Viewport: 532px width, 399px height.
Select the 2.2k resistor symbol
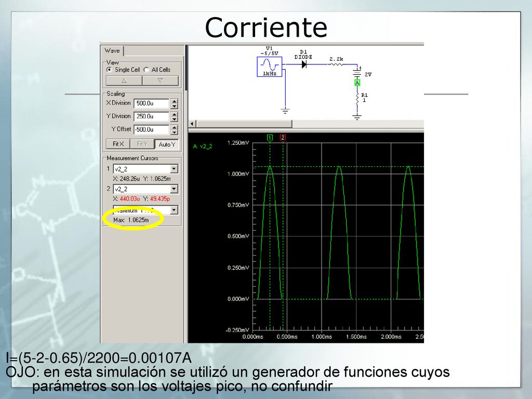pyautogui.click(x=336, y=64)
